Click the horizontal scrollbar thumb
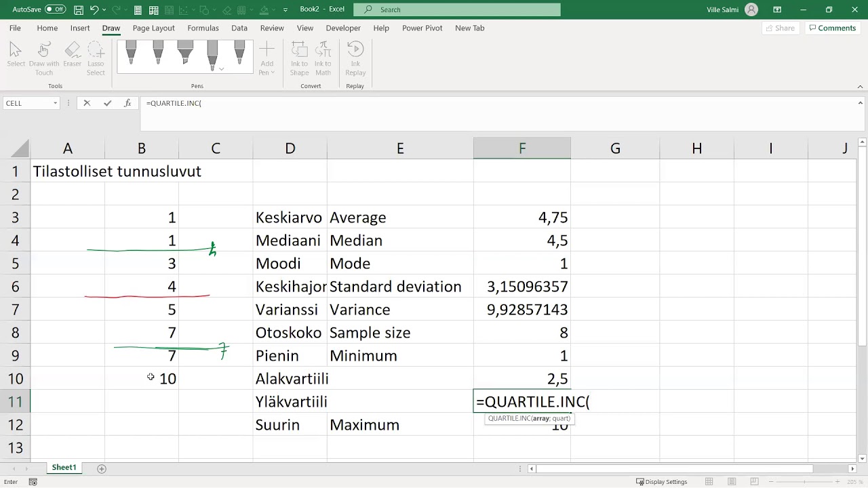Viewport: 868px width, 488px height. 675,468
